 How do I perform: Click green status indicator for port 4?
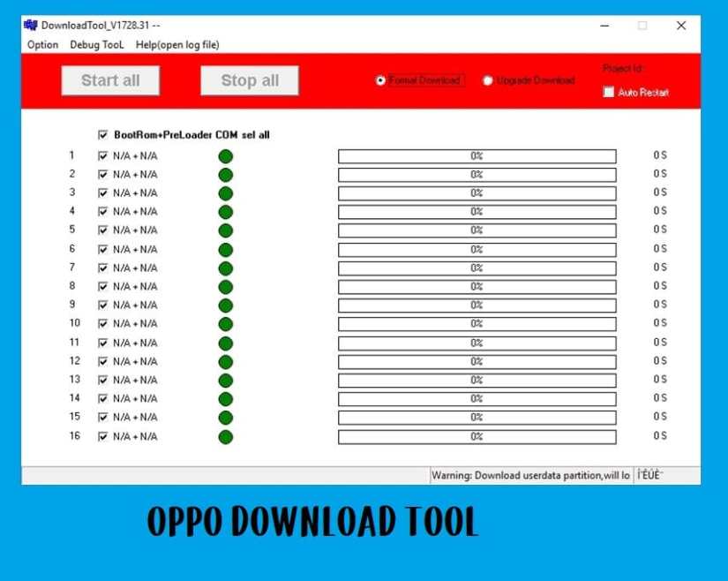(x=226, y=212)
